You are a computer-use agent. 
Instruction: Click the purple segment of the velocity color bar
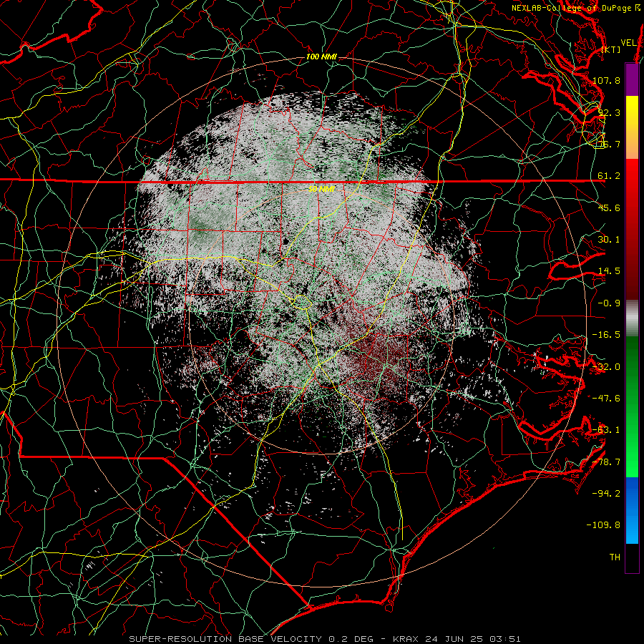pyautogui.click(x=632, y=79)
